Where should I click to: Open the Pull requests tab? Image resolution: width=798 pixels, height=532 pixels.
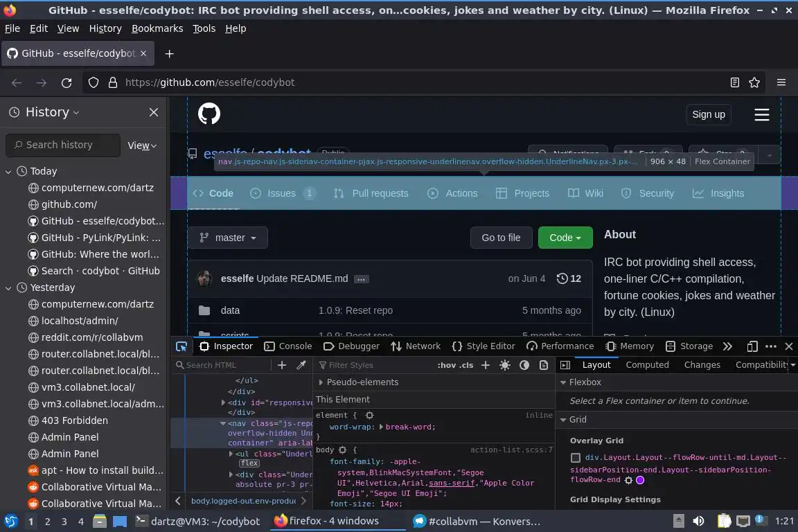[371, 193]
